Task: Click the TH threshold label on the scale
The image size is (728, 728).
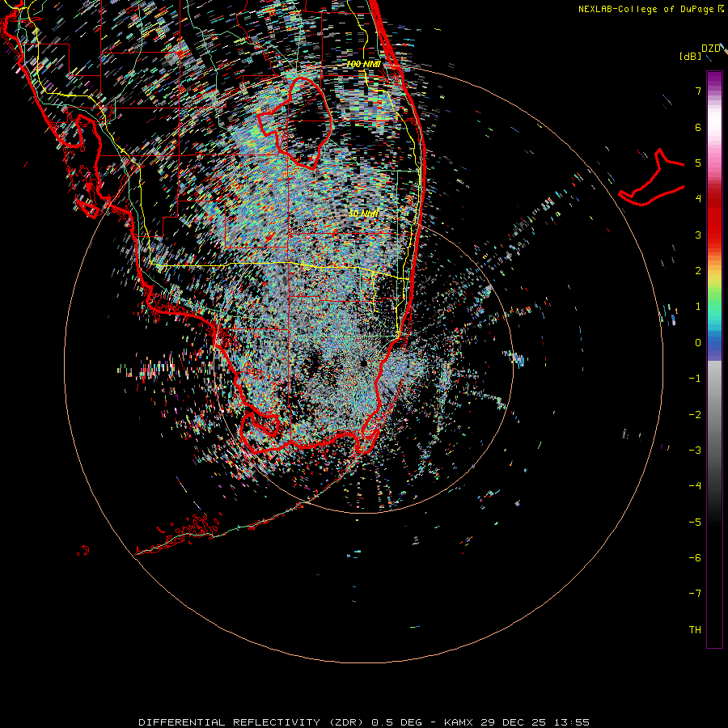Action: click(695, 630)
